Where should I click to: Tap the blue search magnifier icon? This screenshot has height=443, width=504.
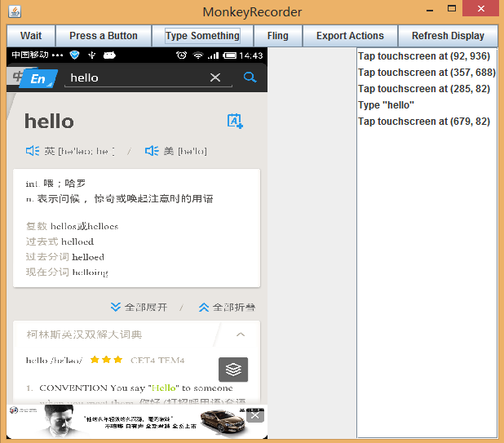click(x=250, y=78)
